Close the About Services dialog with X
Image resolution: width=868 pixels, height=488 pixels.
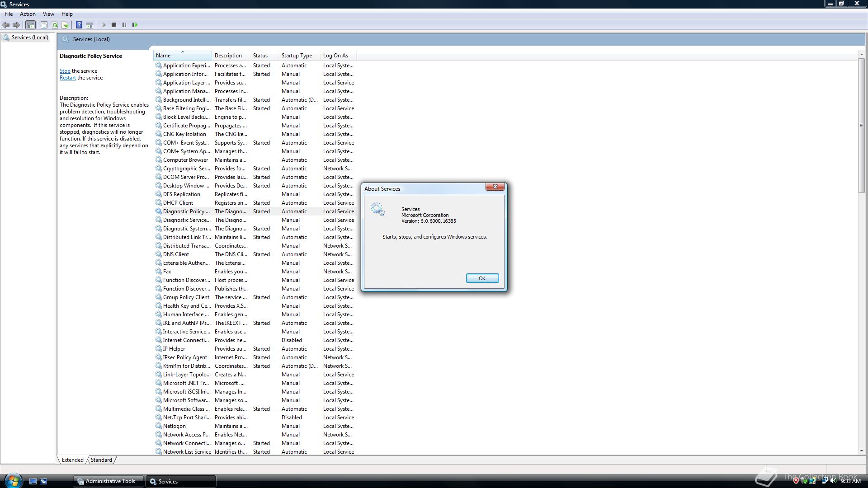(495, 187)
